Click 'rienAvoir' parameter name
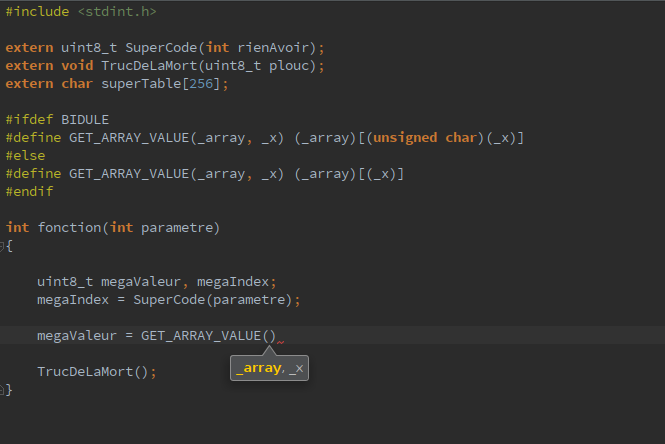Screen dimensions: 665x444 click(x=273, y=47)
